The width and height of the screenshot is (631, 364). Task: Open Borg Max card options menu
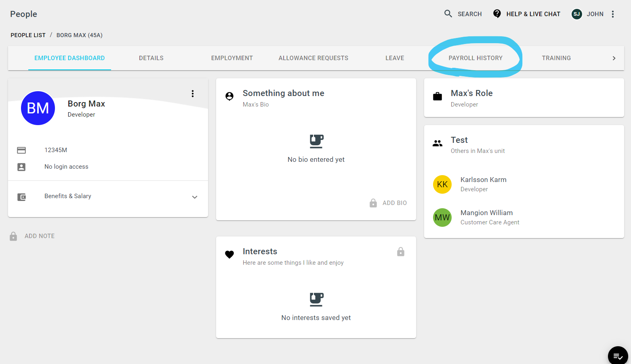click(x=193, y=94)
